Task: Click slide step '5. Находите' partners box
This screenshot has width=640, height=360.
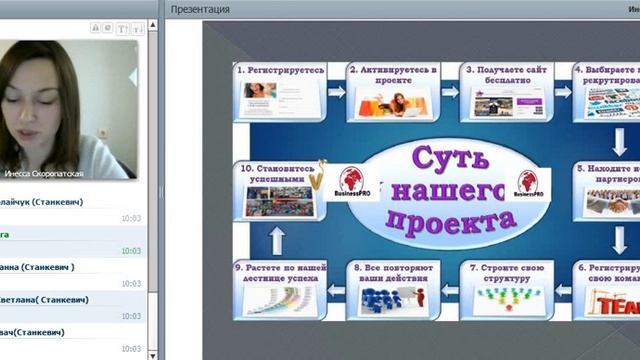Action: [607, 191]
